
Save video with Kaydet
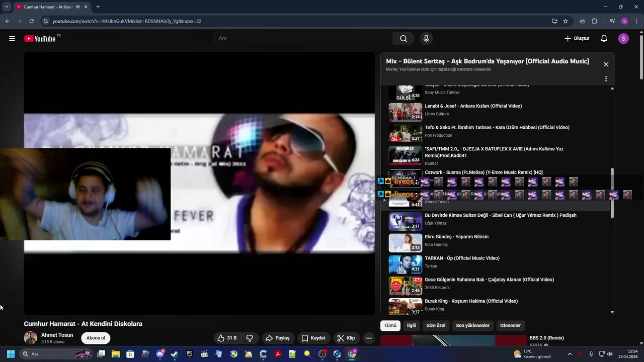pos(313,338)
